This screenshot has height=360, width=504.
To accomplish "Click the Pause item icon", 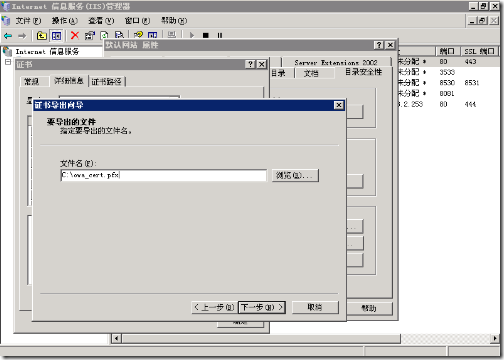I will pyautogui.click(x=220, y=35).
